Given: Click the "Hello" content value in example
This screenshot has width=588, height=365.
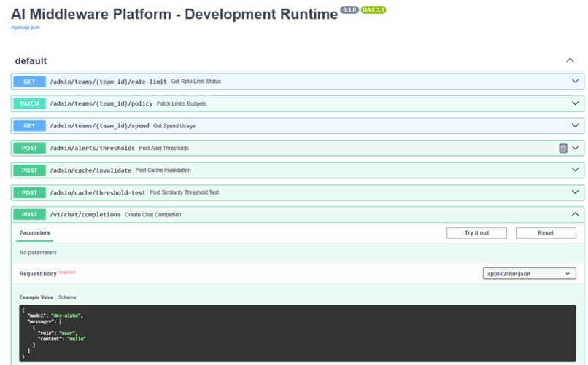Looking at the screenshot, I should (x=77, y=339).
